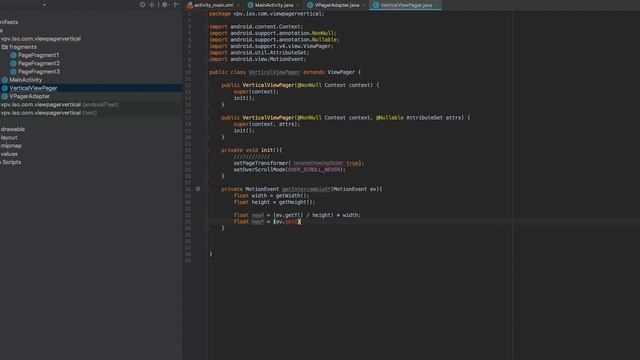Select the layout resource folder
This screenshot has height=360, width=640.
[9, 138]
